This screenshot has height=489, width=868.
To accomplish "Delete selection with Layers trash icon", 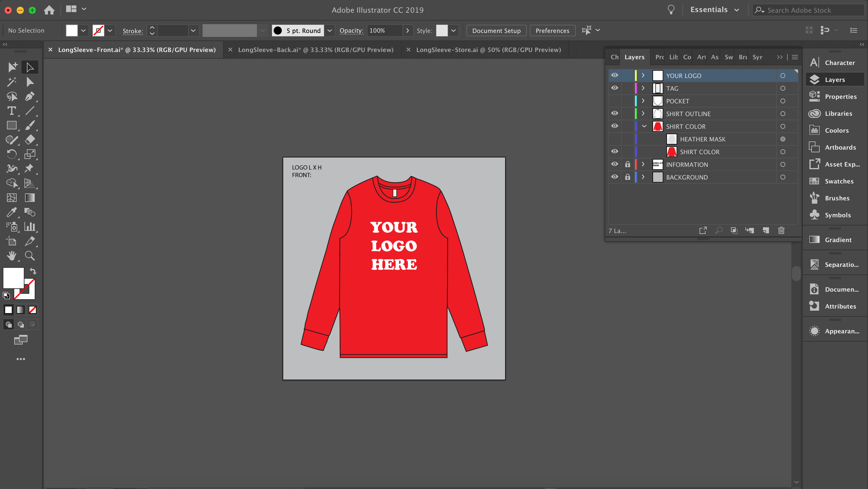I will [781, 230].
